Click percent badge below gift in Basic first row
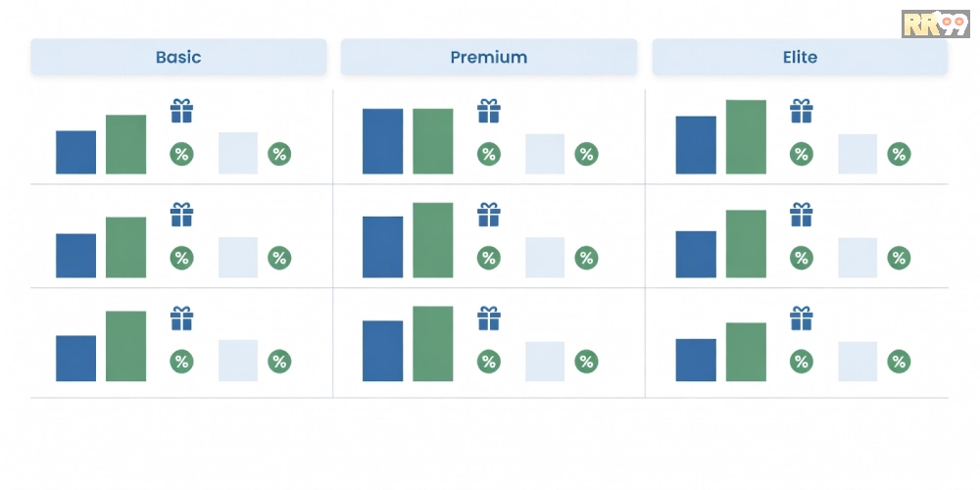Image resolution: width=980 pixels, height=490 pixels. pyautogui.click(x=182, y=154)
